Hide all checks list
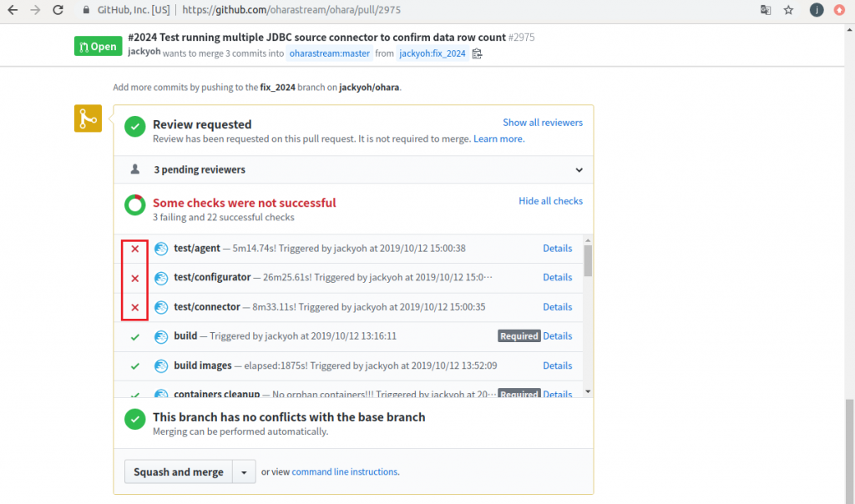The image size is (855, 504). click(550, 201)
